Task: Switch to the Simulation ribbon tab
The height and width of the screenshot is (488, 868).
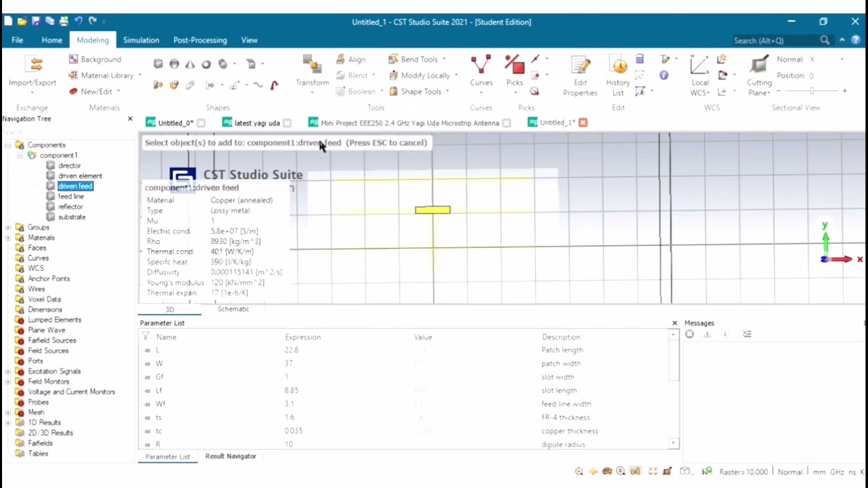Action: pyautogui.click(x=141, y=40)
